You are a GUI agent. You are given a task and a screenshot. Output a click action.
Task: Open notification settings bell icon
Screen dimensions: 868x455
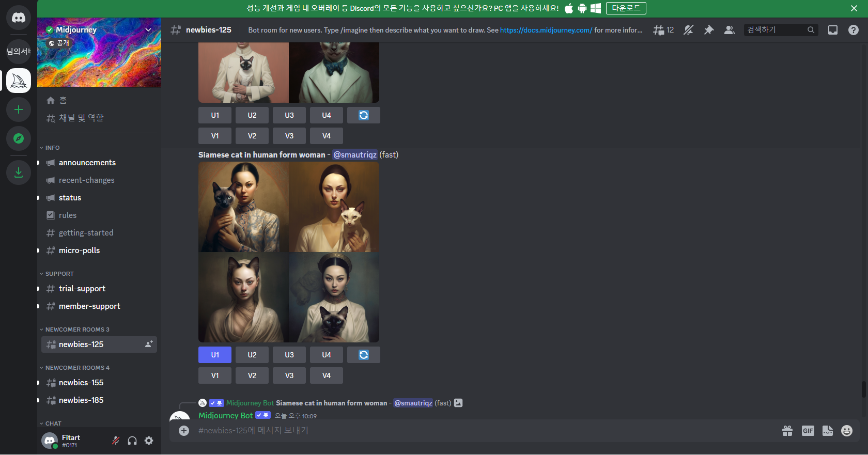point(688,30)
